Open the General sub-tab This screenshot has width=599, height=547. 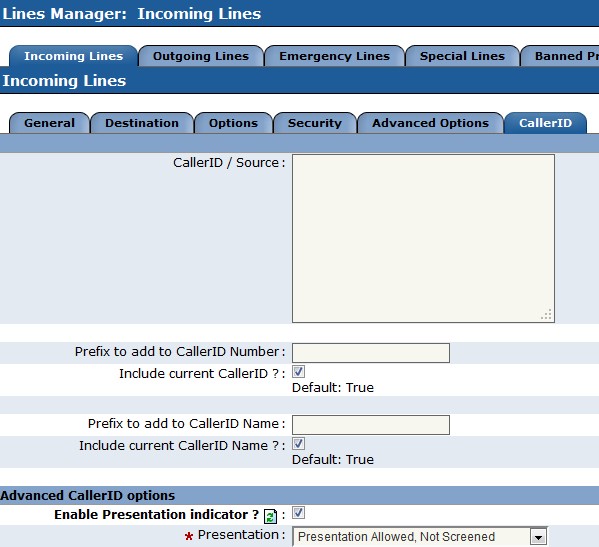click(x=49, y=123)
